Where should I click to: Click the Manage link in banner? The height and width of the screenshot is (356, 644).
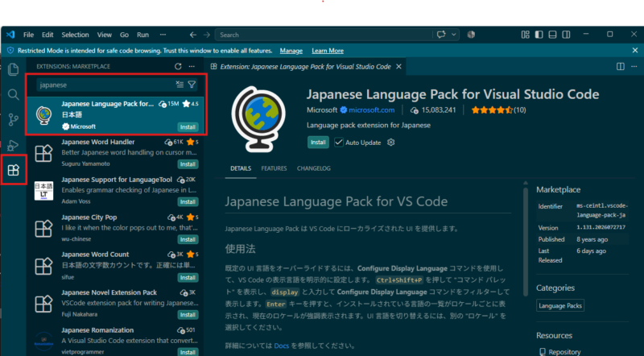(x=291, y=51)
